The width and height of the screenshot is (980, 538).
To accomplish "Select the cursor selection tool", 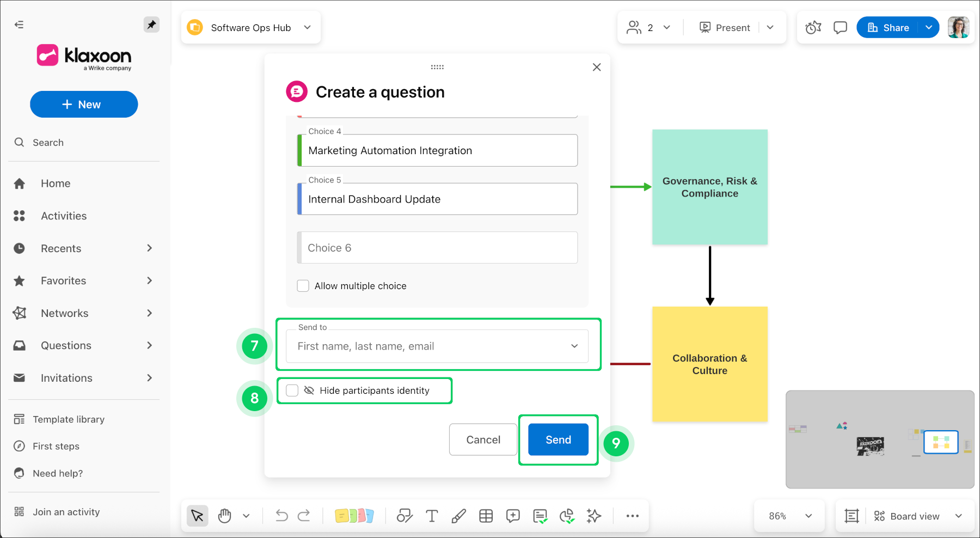I will tap(197, 516).
